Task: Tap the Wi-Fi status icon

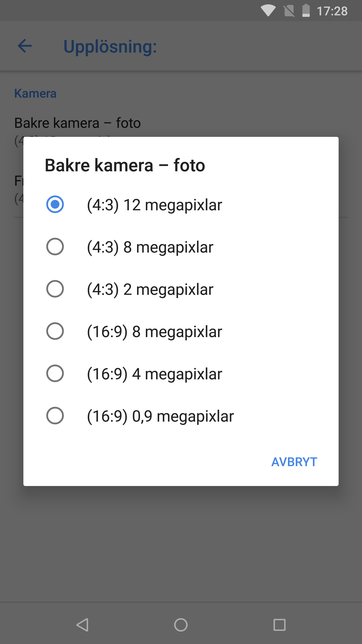Action: (x=268, y=11)
